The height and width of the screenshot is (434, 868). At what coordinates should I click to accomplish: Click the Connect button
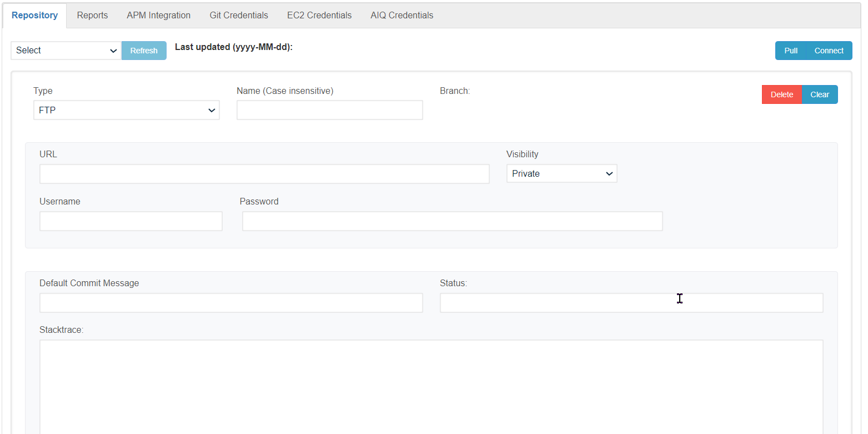click(829, 50)
